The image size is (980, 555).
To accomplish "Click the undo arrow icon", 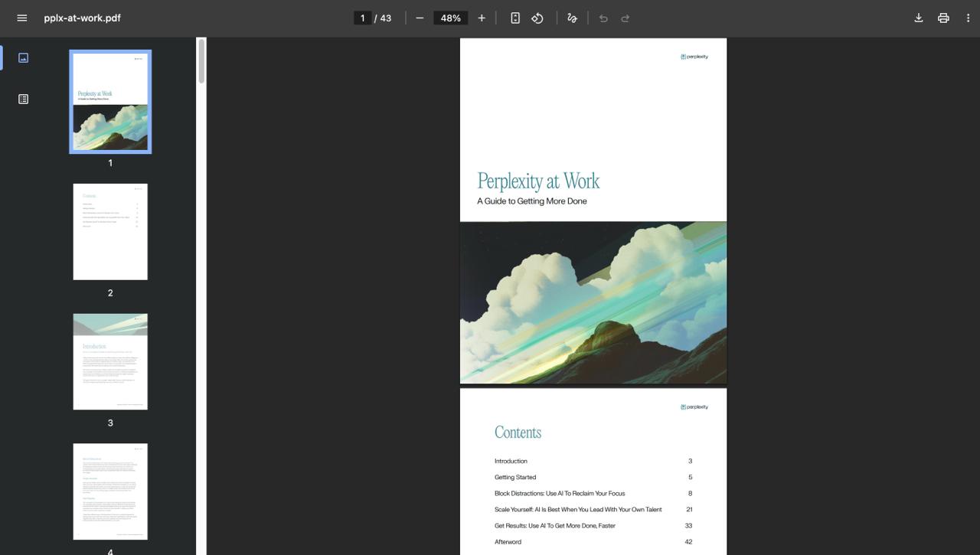I will (603, 18).
